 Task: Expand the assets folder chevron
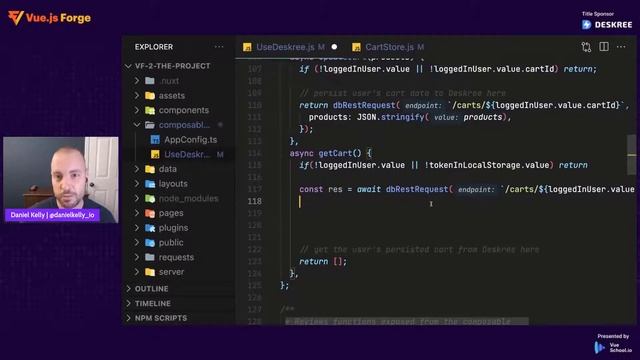click(x=137, y=96)
